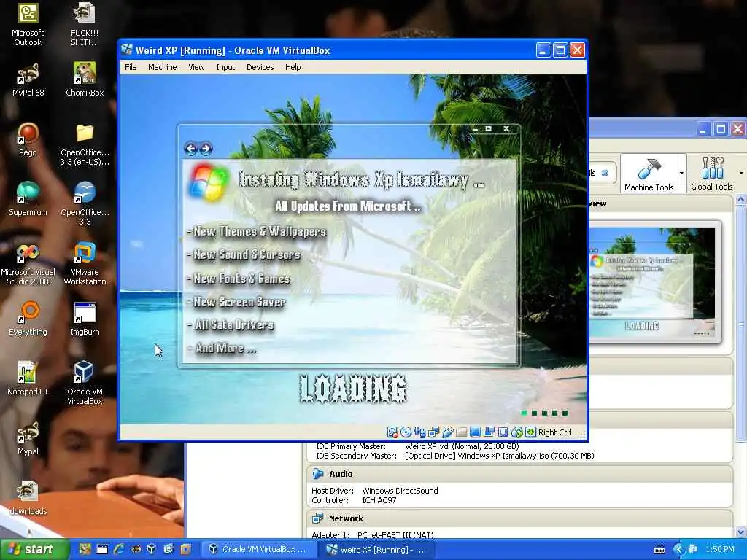
Task: Select the ImgBurn desktop shortcut
Action: tap(85, 319)
